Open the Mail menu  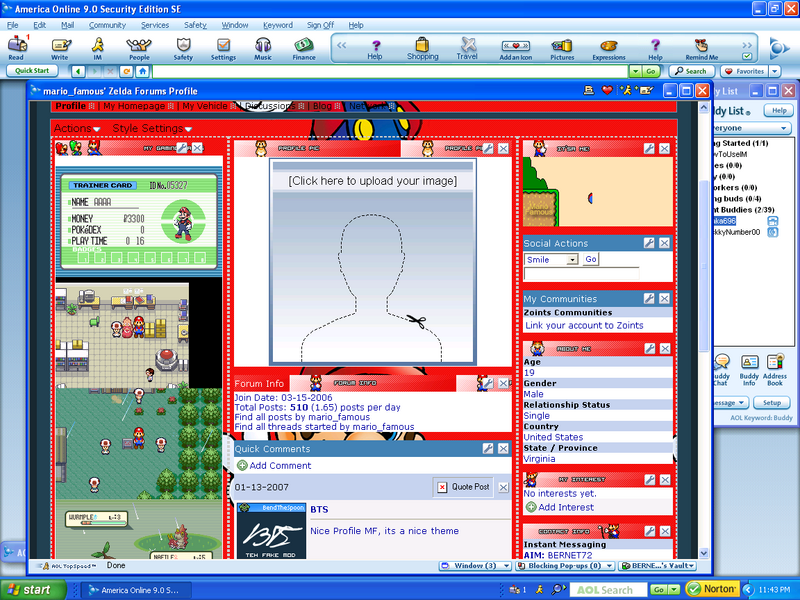pos(67,25)
